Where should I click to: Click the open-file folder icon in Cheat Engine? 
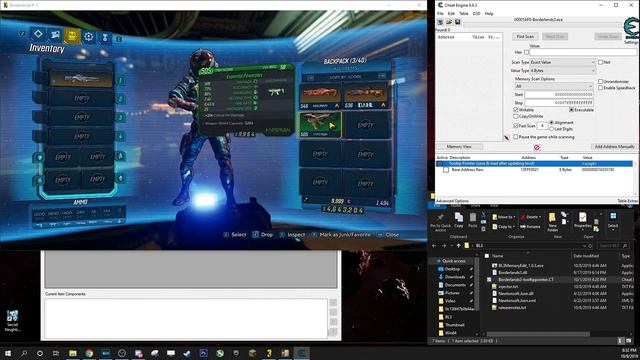pyautogui.click(x=449, y=22)
